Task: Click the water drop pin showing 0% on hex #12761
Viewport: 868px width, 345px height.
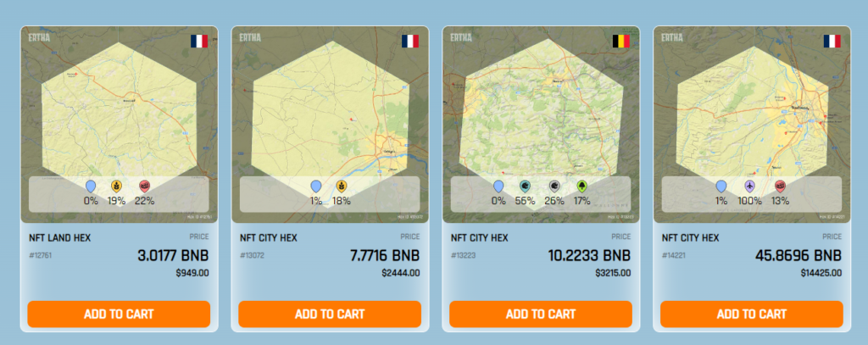Action: pyautogui.click(x=91, y=186)
